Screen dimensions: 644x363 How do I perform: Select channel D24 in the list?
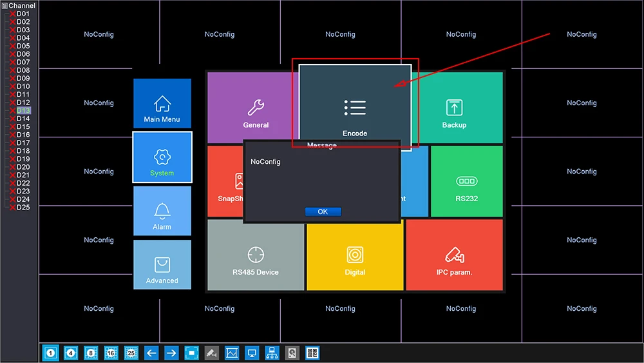[x=23, y=199]
